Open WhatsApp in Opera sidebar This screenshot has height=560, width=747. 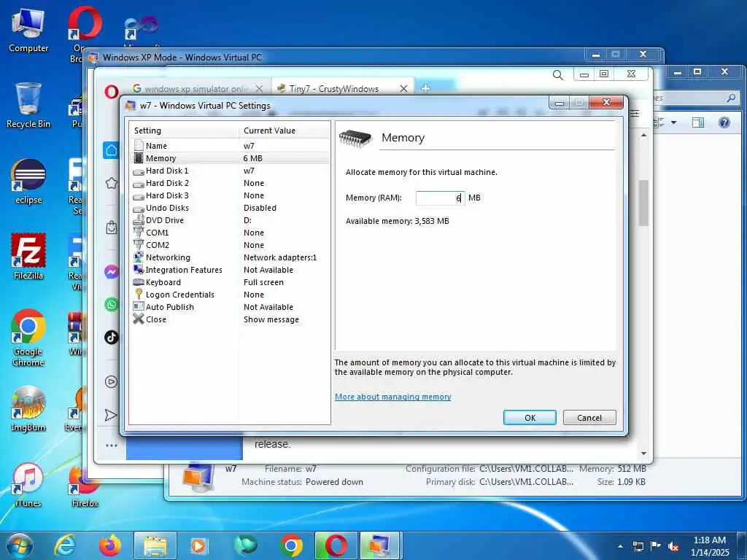tap(111, 304)
